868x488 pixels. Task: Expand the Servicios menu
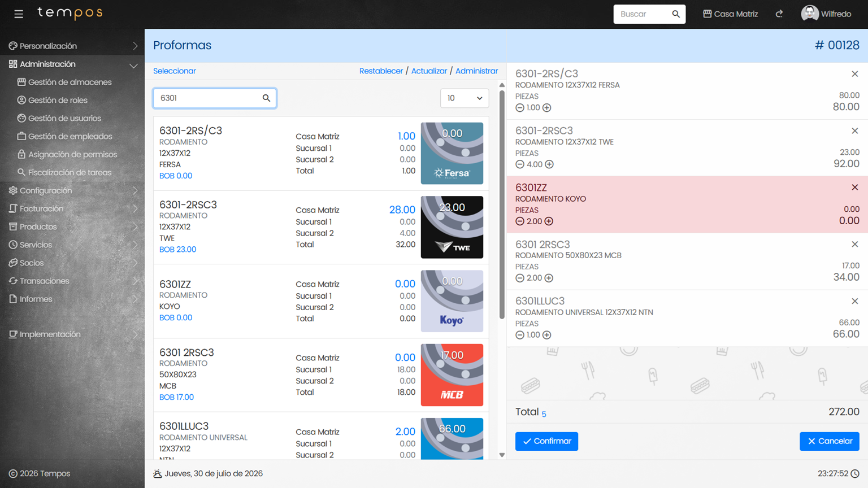point(72,245)
